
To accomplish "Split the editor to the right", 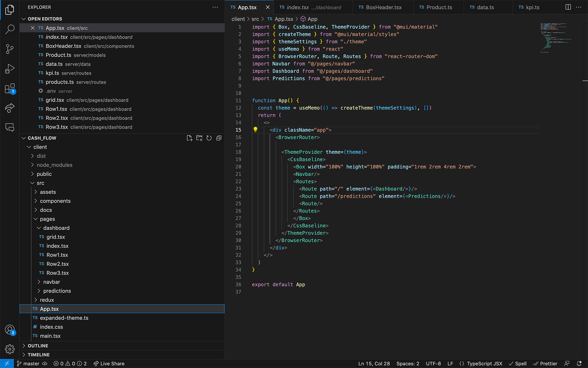I will 568,7.
